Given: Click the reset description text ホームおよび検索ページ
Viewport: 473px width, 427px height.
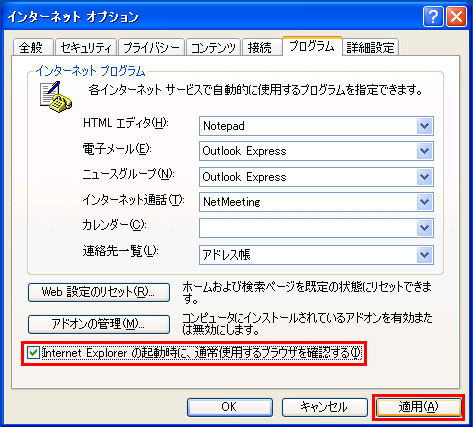Looking at the screenshot, I should (x=307, y=292).
